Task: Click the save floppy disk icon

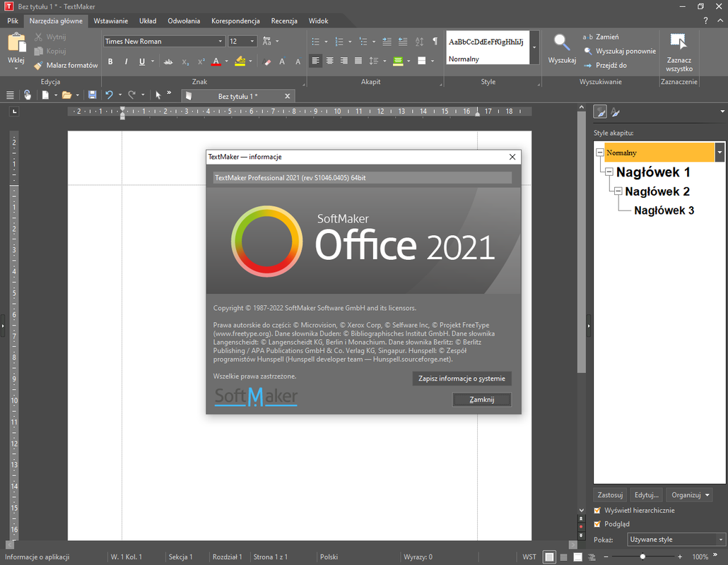Action: click(x=93, y=95)
